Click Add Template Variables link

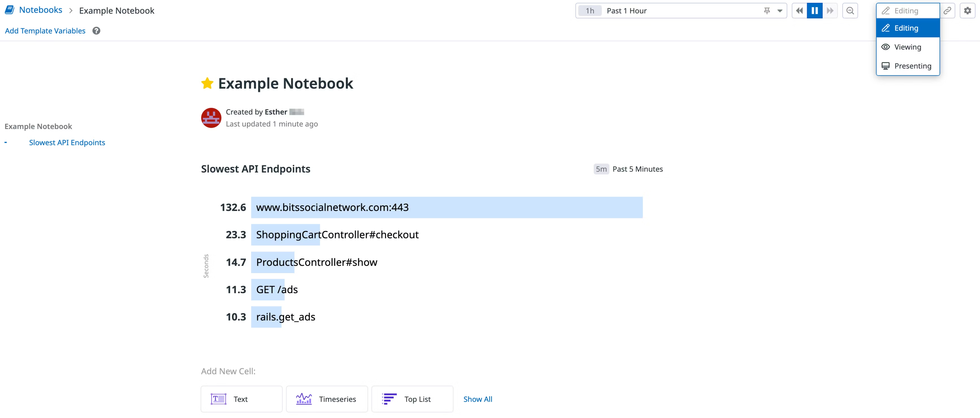click(45, 31)
